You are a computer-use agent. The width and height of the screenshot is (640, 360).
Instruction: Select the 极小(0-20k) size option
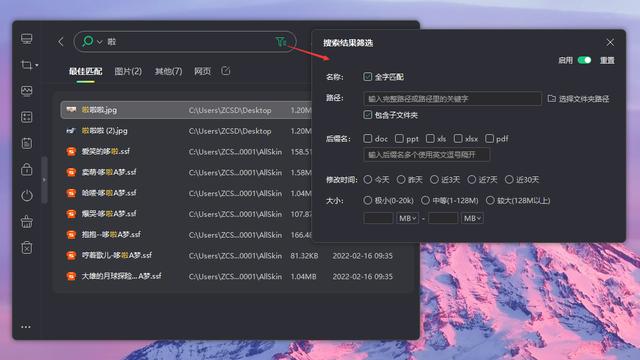[367, 200]
